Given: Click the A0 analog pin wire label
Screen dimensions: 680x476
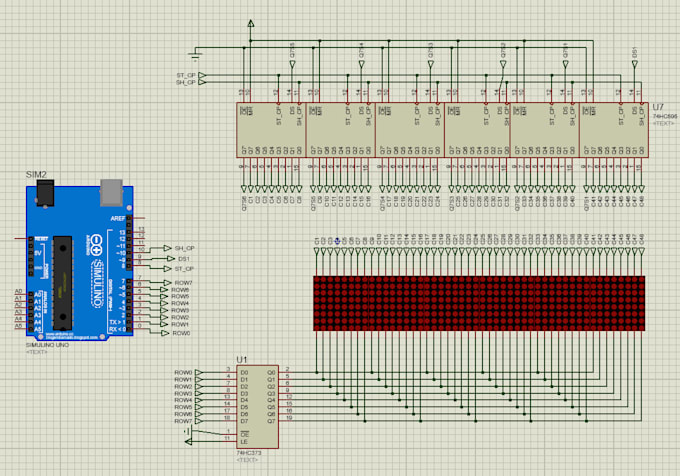Looking at the screenshot, I should coord(18,292).
